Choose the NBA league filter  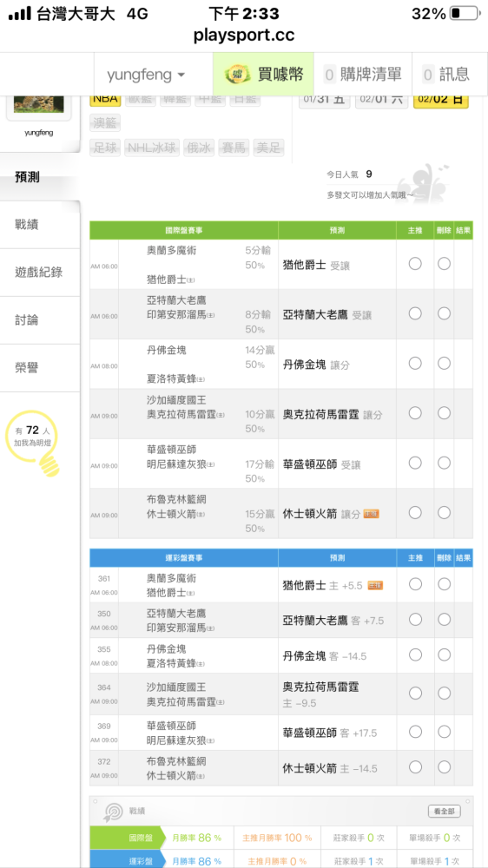(x=105, y=99)
